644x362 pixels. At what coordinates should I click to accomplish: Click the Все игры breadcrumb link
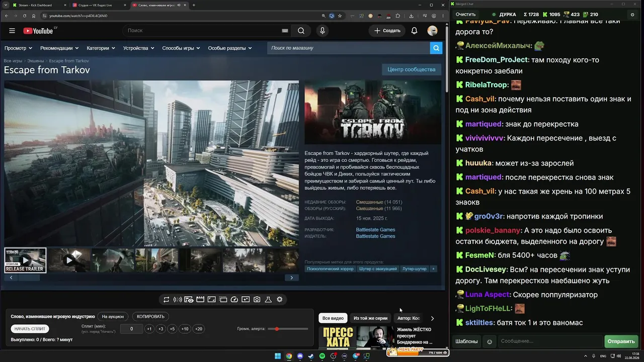pyautogui.click(x=13, y=61)
